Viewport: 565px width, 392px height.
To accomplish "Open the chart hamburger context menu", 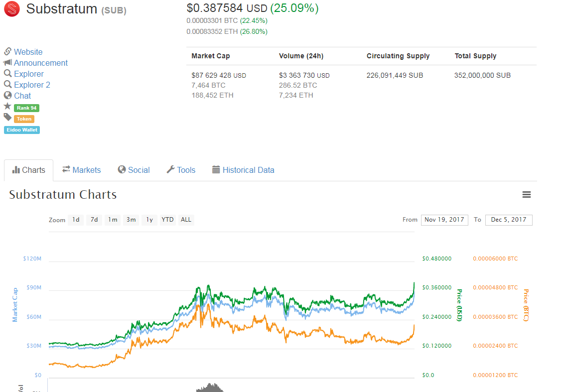I will point(527,195).
